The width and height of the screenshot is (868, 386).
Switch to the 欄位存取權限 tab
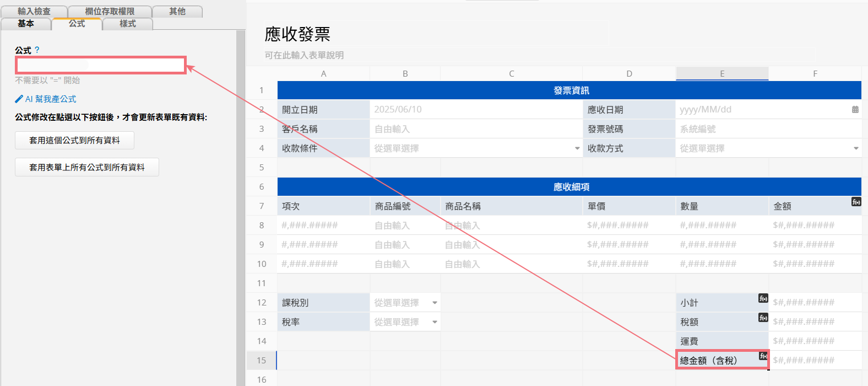tap(110, 12)
